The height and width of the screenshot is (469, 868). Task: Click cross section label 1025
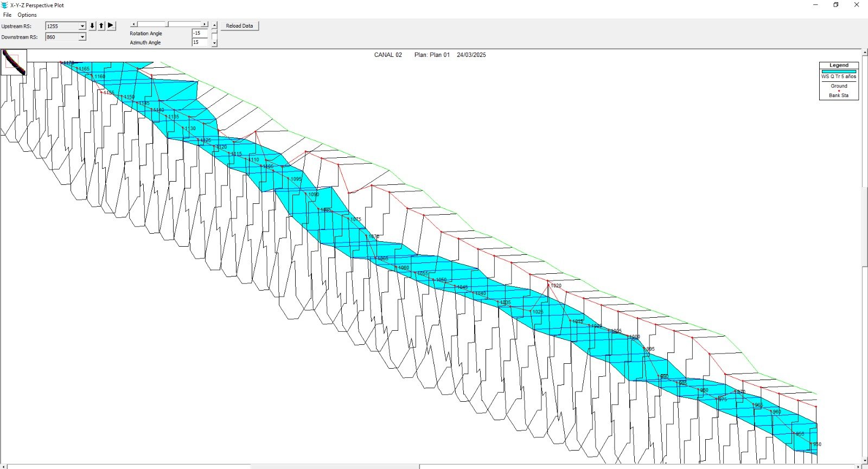tap(538, 312)
